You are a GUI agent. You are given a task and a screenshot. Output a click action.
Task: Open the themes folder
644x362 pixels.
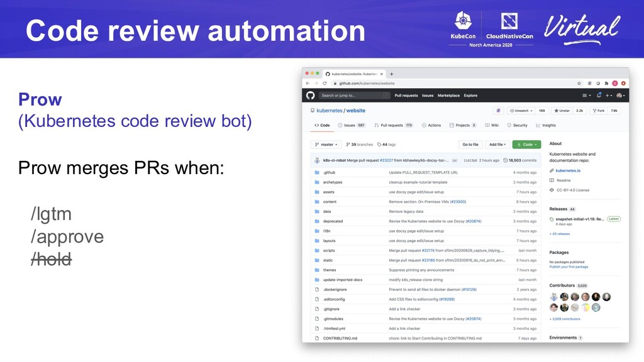tap(330, 270)
